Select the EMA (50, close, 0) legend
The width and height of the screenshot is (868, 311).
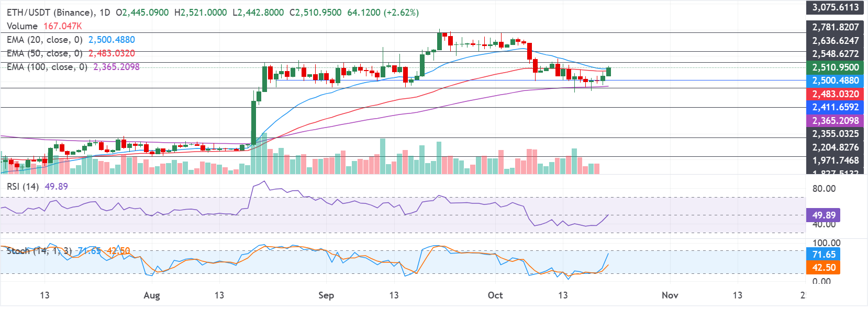click(44, 53)
